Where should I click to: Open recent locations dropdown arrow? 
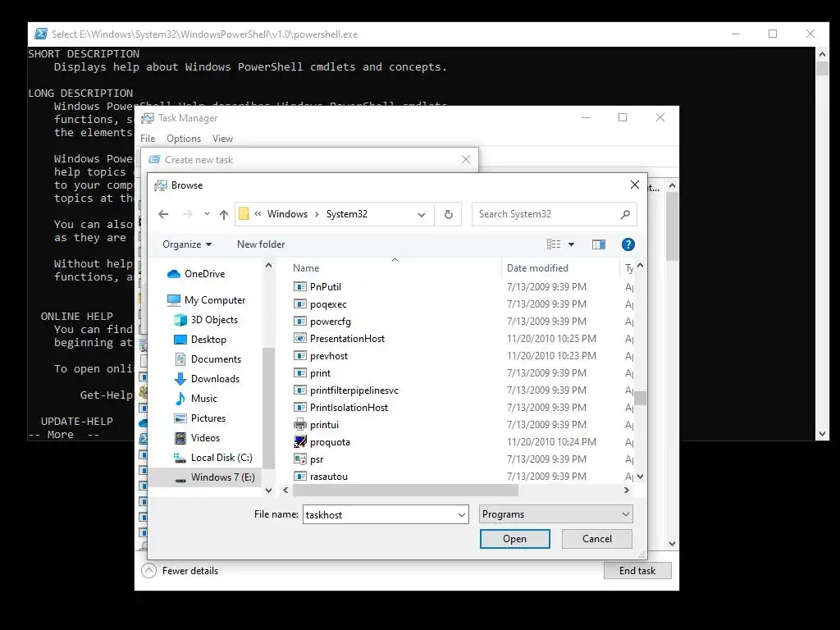click(207, 214)
